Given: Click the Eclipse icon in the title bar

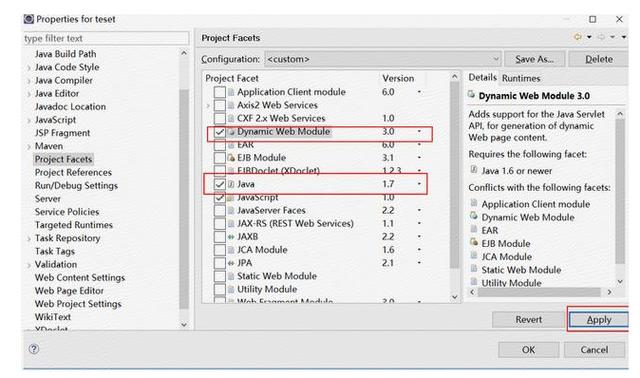Looking at the screenshot, I should click(29, 19).
